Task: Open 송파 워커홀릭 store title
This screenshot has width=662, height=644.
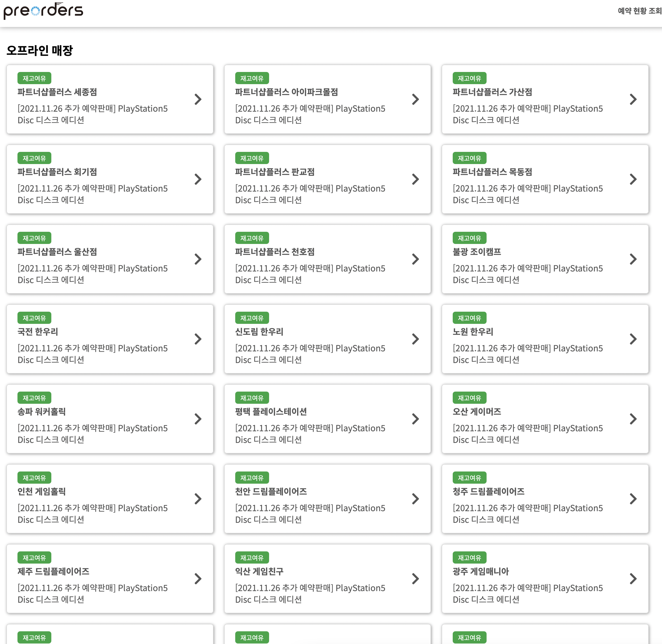Action: 42,412
